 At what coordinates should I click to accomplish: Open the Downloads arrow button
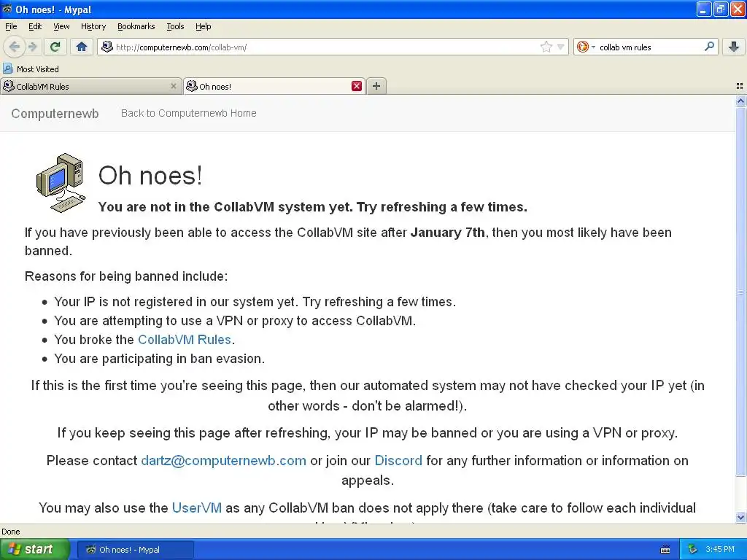tap(734, 47)
